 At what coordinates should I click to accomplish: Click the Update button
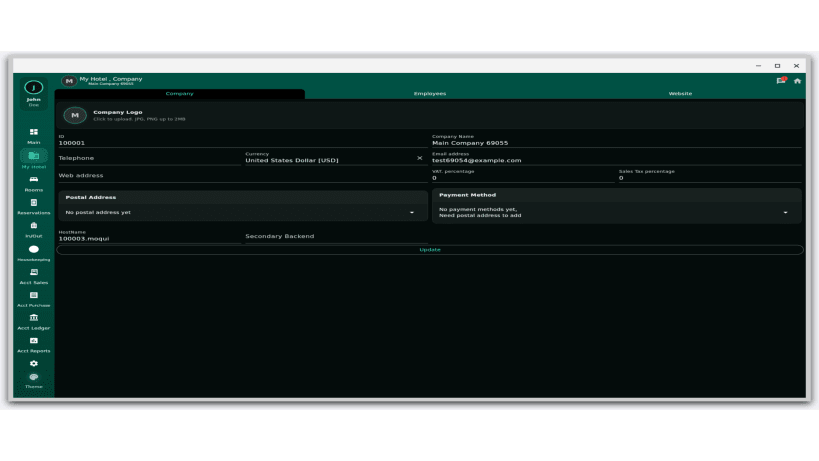point(429,250)
